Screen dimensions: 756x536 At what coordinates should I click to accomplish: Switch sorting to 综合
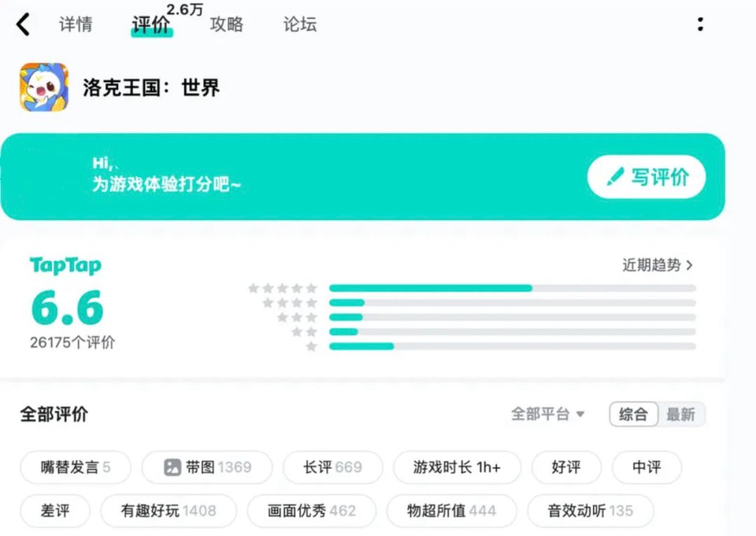point(633,414)
